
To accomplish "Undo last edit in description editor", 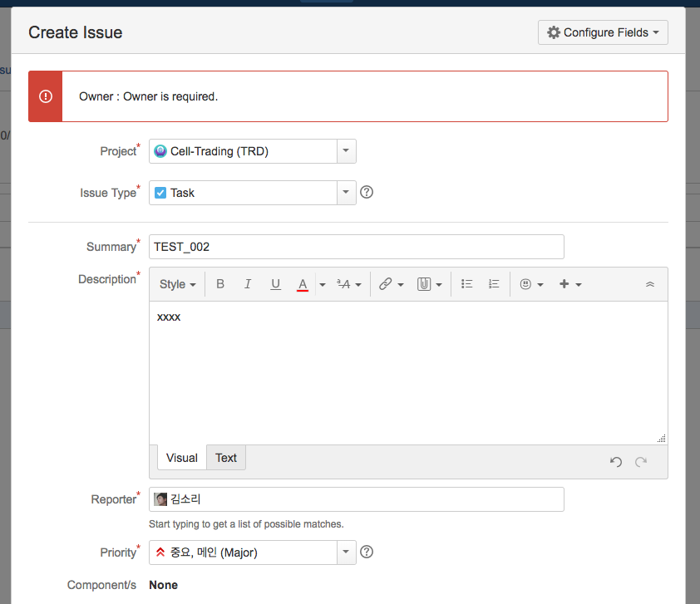I will [616, 462].
